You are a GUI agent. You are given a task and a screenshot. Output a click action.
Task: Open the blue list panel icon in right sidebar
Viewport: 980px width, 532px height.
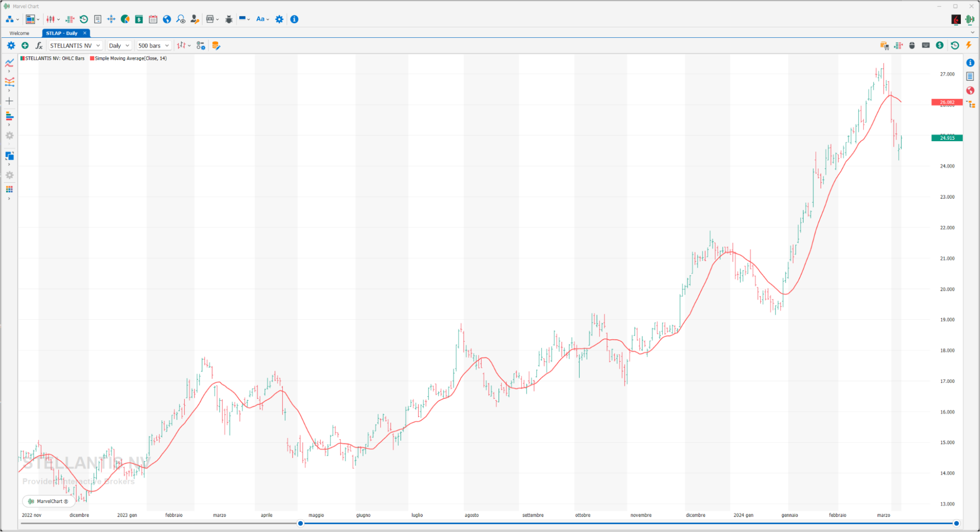970,76
